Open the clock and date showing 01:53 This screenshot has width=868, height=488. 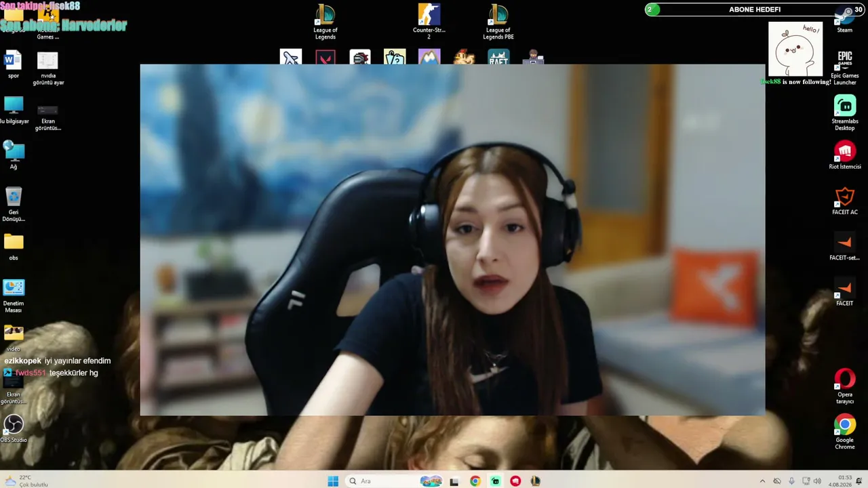pyautogui.click(x=840, y=481)
